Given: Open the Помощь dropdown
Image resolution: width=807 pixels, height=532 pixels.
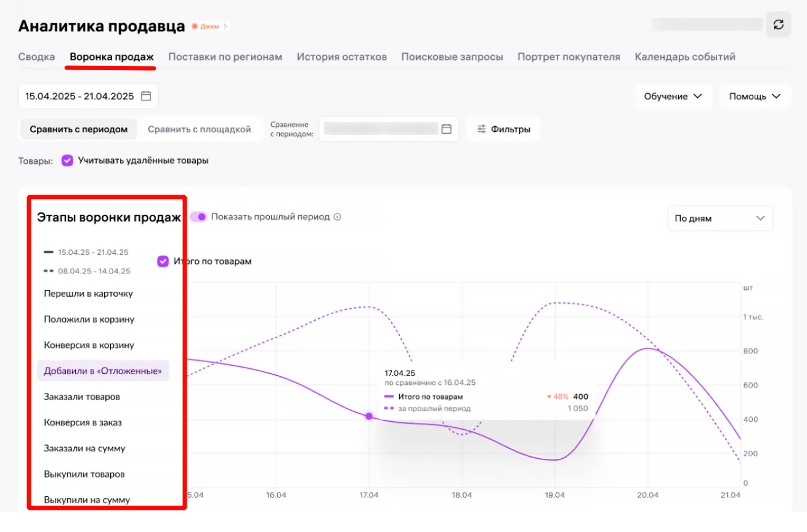Looking at the screenshot, I should [x=754, y=96].
